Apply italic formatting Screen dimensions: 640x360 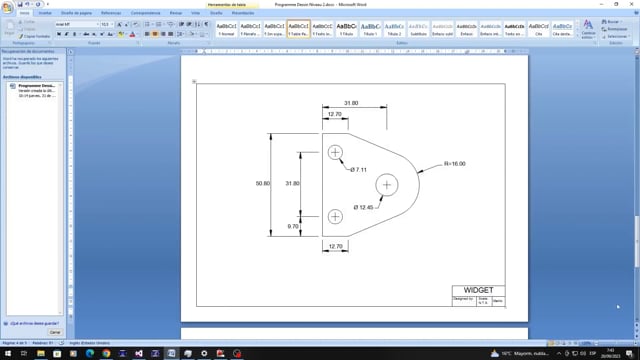67,34
